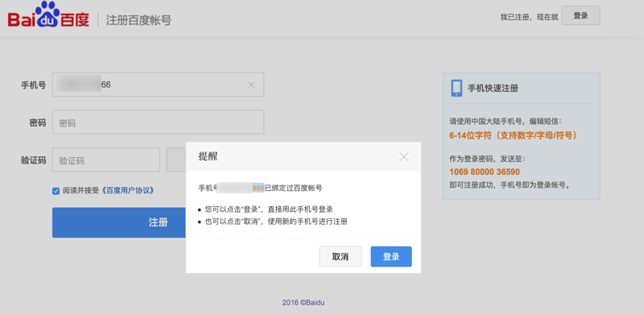The image size is (644, 315).
Task: Clear the phone number with the X icon
Action: 251,85
